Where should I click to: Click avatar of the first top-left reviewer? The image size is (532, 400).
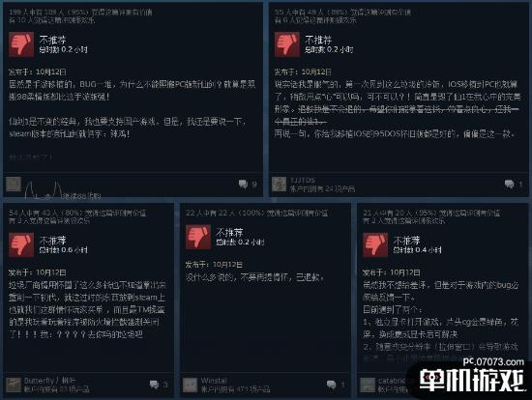[x=14, y=185]
